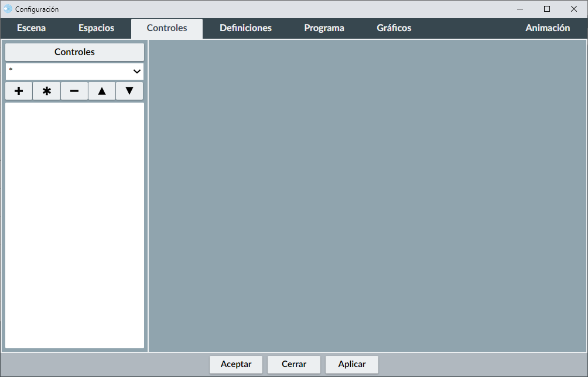Screen dimensions: 588x377
Task: Click the Cerrar button
Action: click(x=294, y=364)
